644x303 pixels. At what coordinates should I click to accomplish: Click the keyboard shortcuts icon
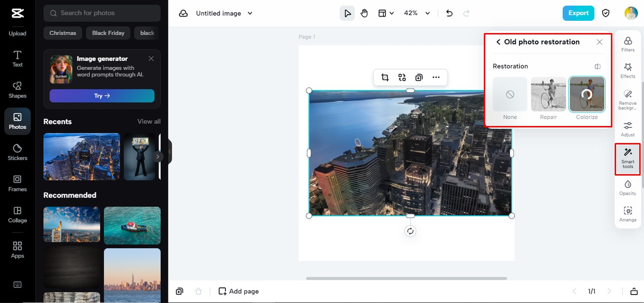point(17,284)
